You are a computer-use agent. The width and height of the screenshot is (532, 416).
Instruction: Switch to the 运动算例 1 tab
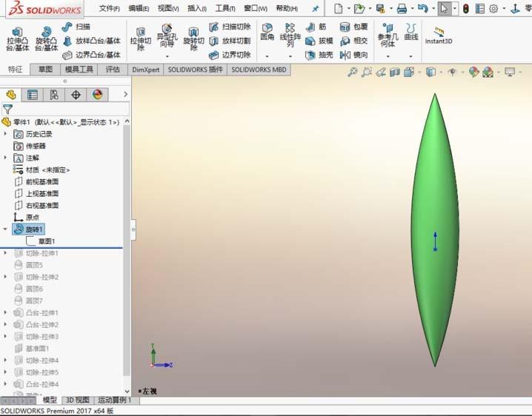pos(116,400)
